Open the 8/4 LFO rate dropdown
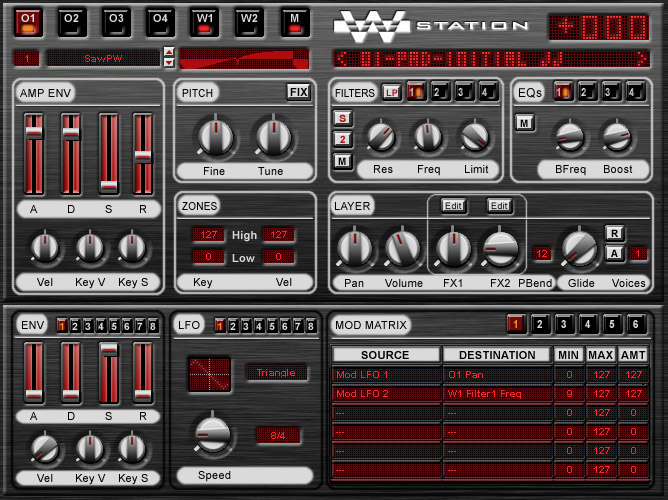 coord(278,435)
